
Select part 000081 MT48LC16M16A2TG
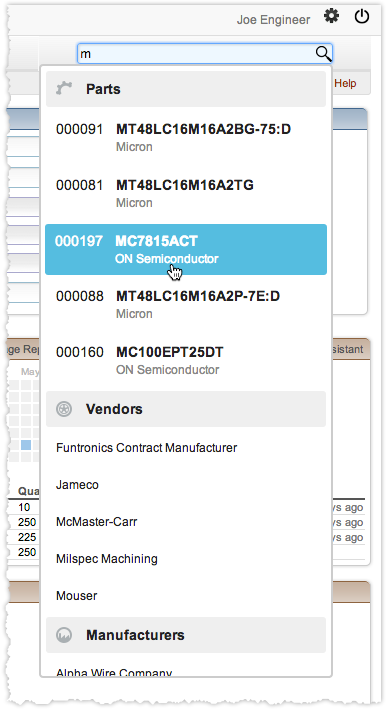point(186,194)
